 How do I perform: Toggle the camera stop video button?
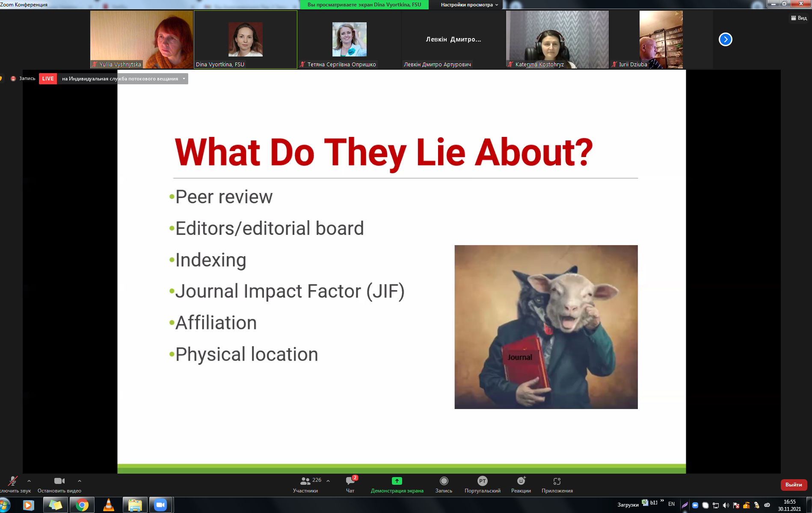pyautogui.click(x=59, y=481)
